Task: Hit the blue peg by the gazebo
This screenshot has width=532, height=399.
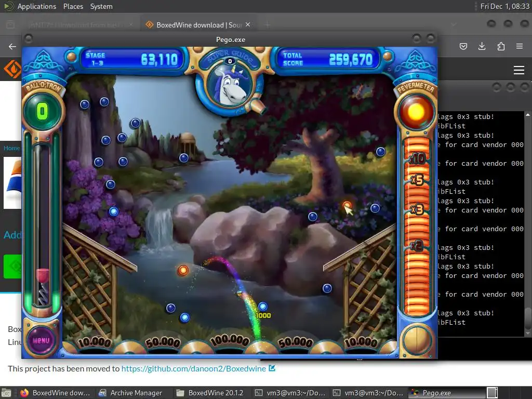Action: pos(184,158)
